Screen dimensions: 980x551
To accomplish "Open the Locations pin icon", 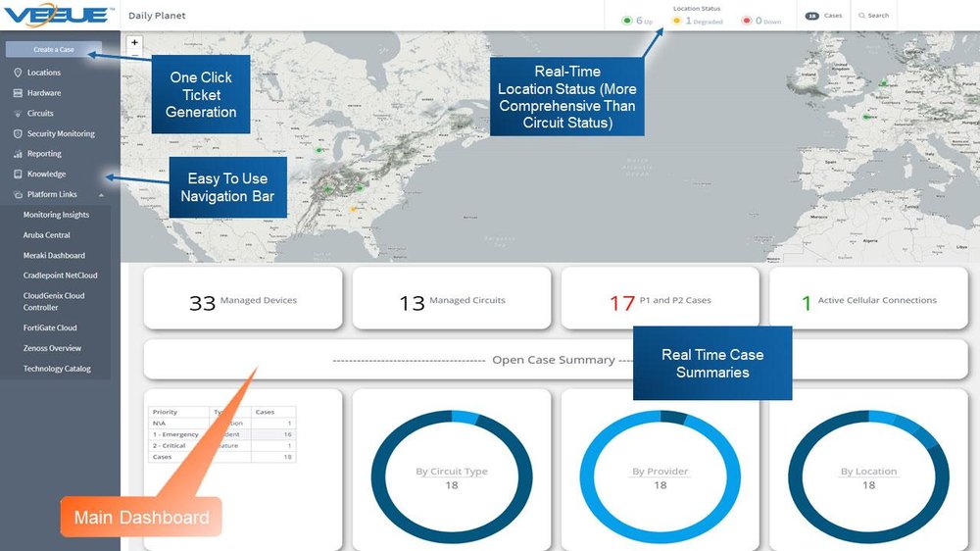I will point(18,73).
